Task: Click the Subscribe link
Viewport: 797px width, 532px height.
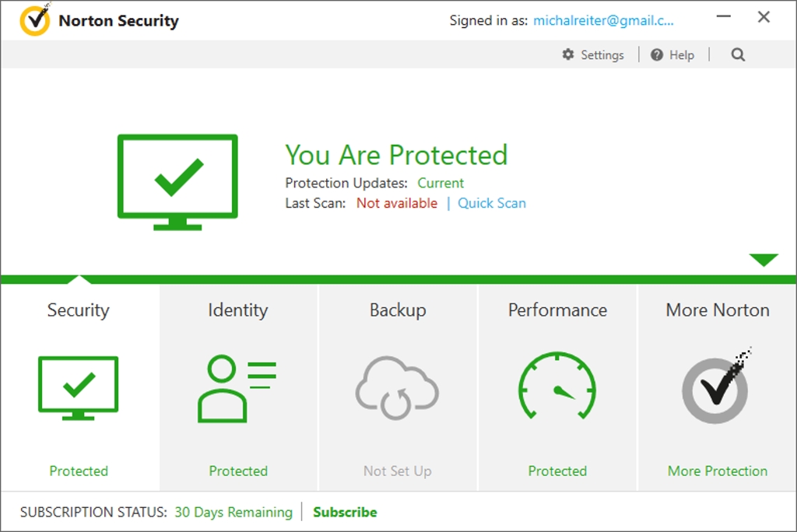Action: click(x=345, y=512)
